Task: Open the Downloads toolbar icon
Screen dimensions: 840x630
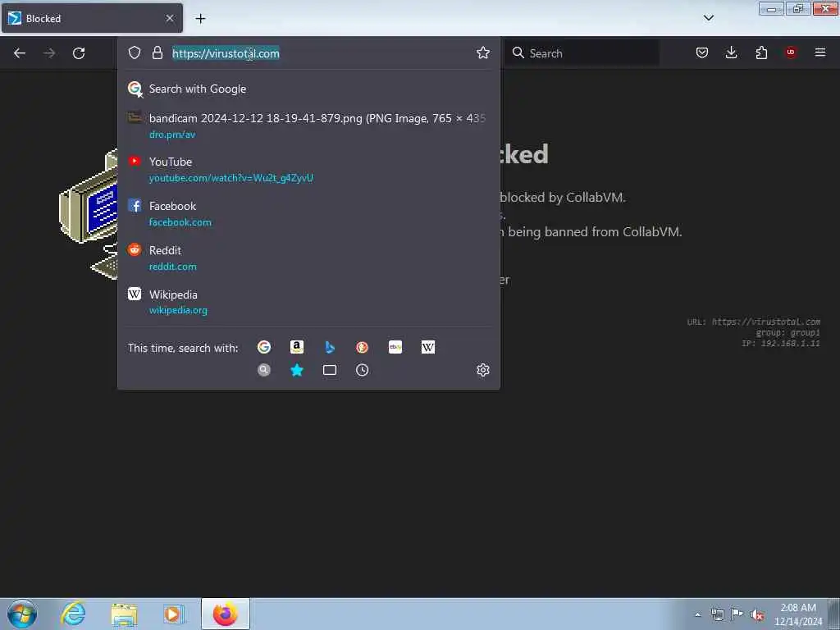Action: tap(731, 52)
